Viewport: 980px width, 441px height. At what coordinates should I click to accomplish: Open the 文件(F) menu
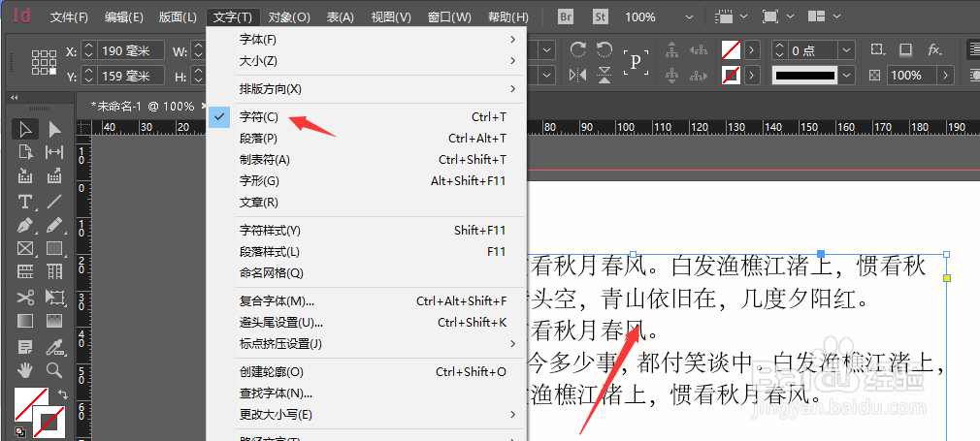tap(69, 16)
